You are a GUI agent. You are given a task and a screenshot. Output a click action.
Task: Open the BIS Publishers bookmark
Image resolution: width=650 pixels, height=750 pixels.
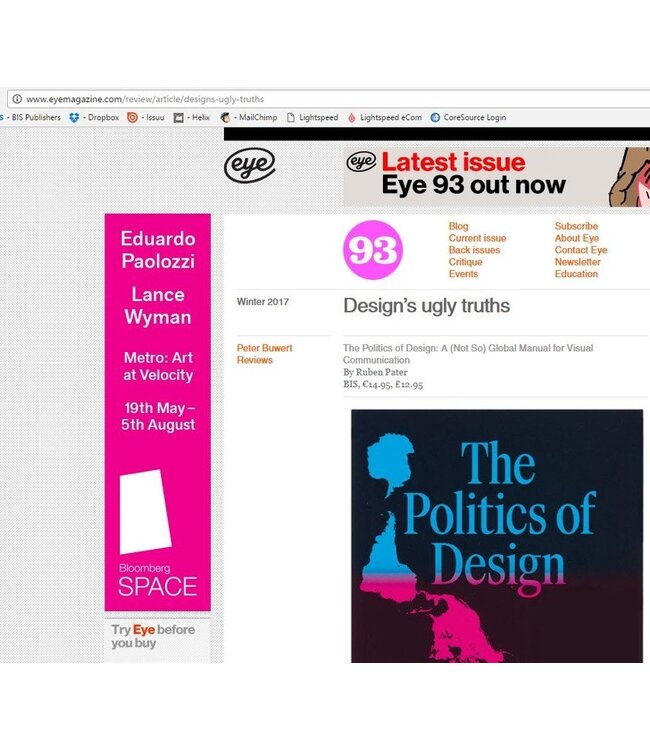[33, 117]
